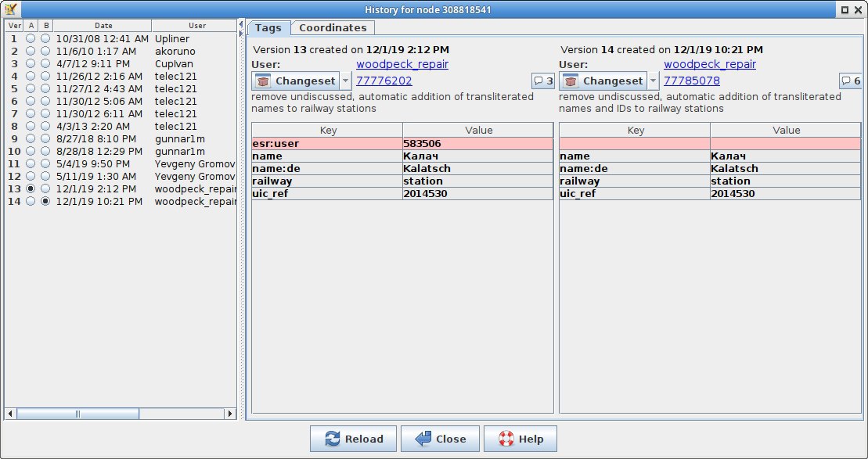Select row dated 5/4/19 9:50 PM
The width and height of the screenshot is (868, 459).
(121, 164)
